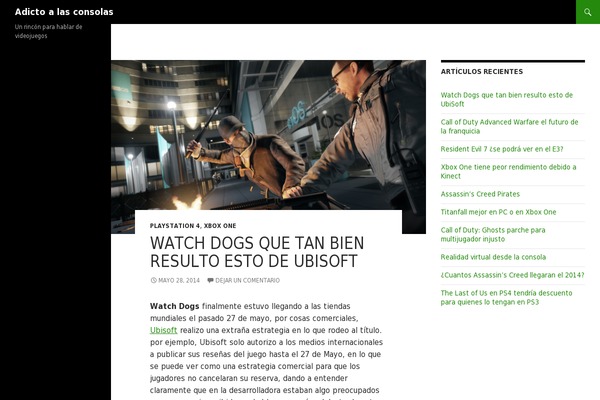The width and height of the screenshot is (600, 400).
Task: Open ¿Cuantos Assassin's Creed llegaran el 2014?
Action: 512,275
